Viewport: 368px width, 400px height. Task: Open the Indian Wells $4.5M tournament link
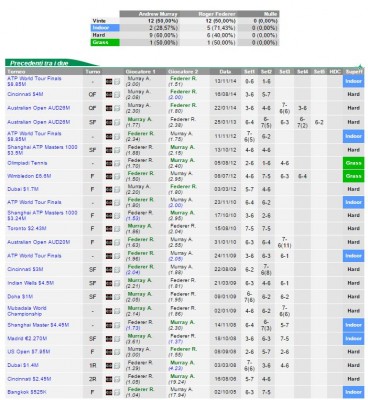pyautogui.click(x=31, y=283)
